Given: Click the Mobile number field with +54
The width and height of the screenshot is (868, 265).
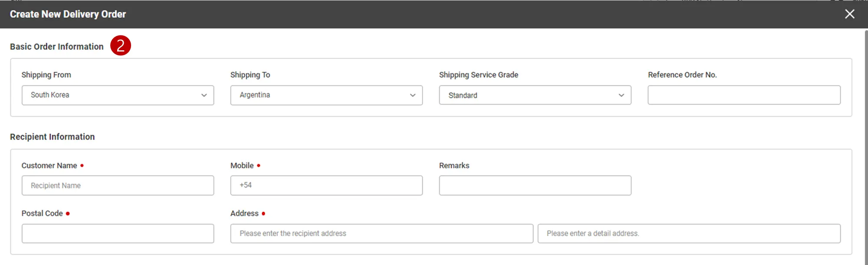Looking at the screenshot, I should 326,185.
